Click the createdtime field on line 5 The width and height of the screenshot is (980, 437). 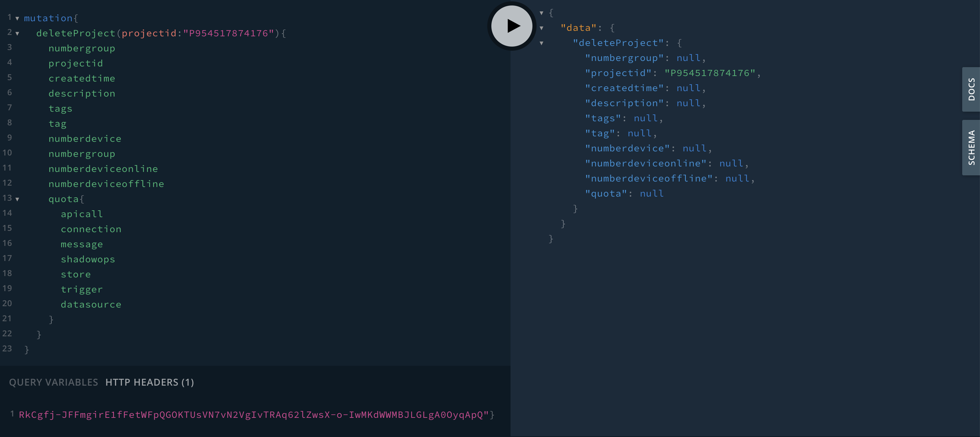82,78
